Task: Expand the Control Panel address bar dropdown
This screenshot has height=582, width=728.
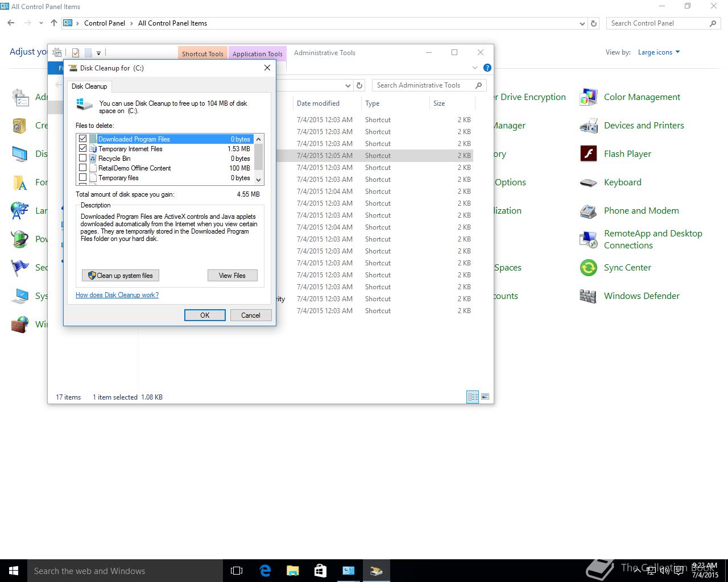Action: pos(582,24)
